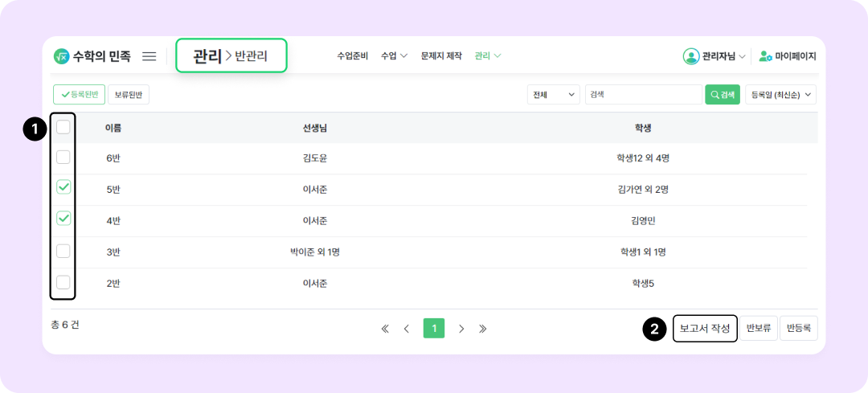This screenshot has width=868, height=393.
Task: Open the 등록일 (최신순) sort dropdown
Action: [x=780, y=95]
